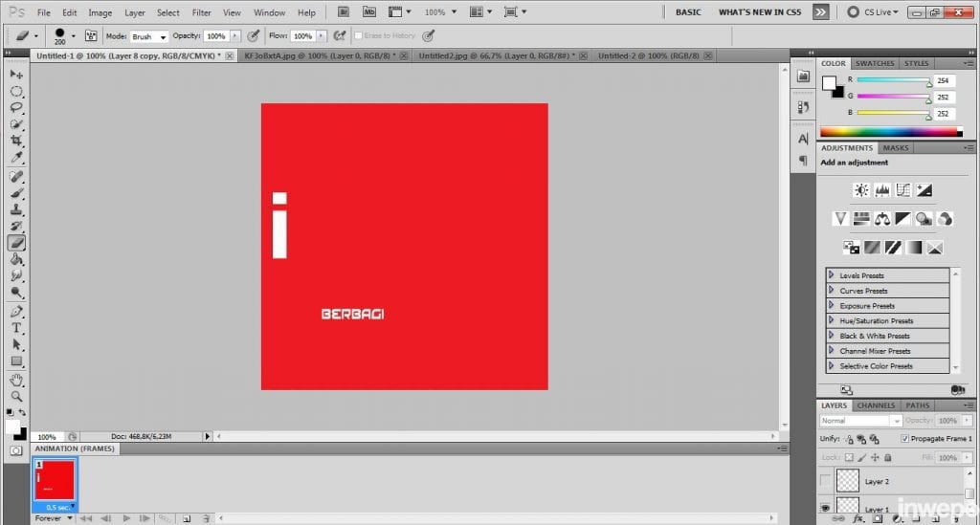Toggle the Propagate Frame 1 checkbox
The image size is (980, 525).
(905, 439)
